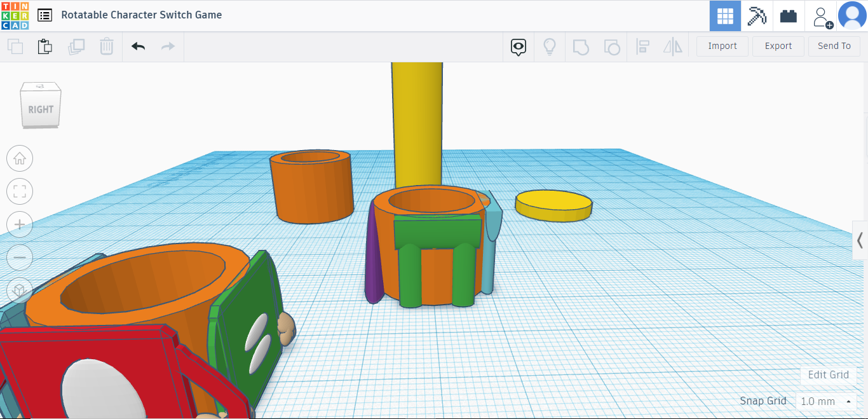Expand the collapsed shapes panel arrow
The image size is (868, 419).
coord(860,240)
